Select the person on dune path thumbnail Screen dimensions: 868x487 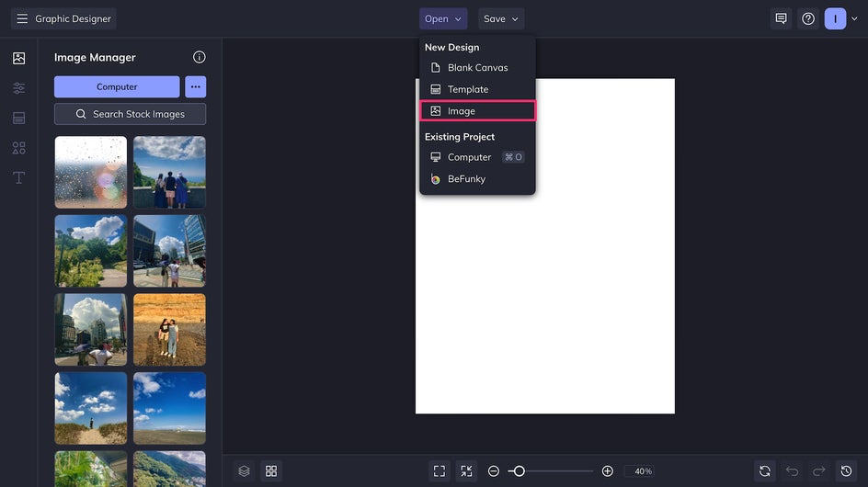pyautogui.click(x=91, y=408)
